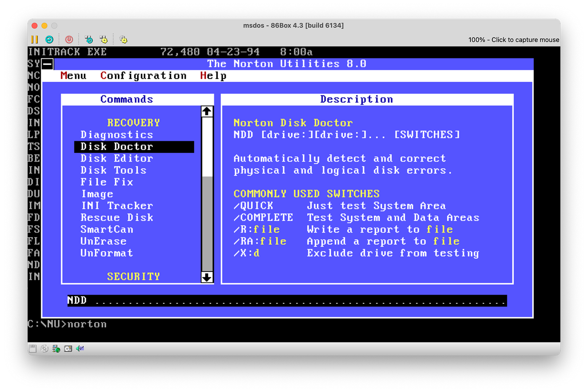Open the Configuration menu
Screen dimensions: 588x392
(x=143, y=76)
